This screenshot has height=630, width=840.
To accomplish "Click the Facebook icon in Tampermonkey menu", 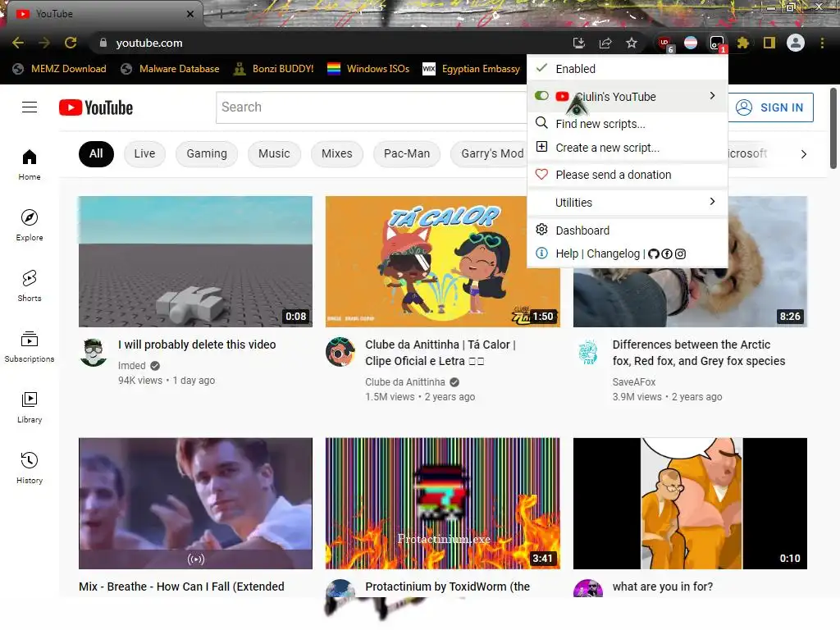I will [x=667, y=254].
